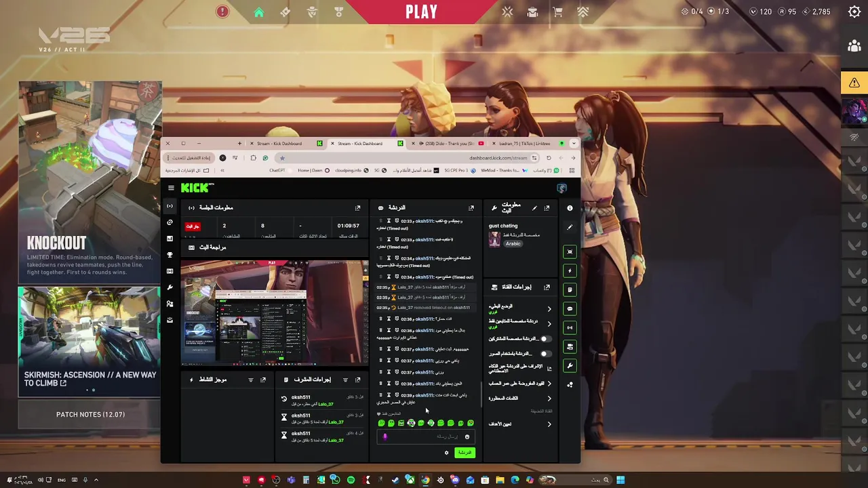The width and height of the screenshot is (868, 488).
Task: Click the info icon in Kick right toolbar
Action: pyautogui.click(x=570, y=209)
